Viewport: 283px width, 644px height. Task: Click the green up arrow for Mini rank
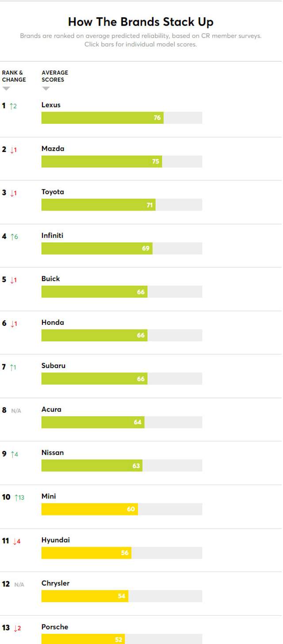click(x=16, y=498)
